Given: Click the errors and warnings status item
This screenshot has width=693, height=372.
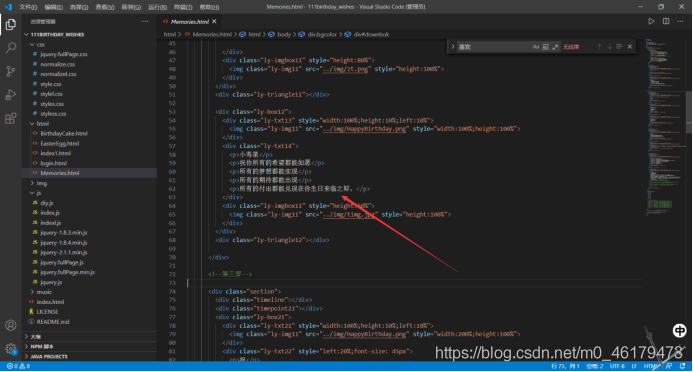Looking at the screenshot, I should click(19, 366).
